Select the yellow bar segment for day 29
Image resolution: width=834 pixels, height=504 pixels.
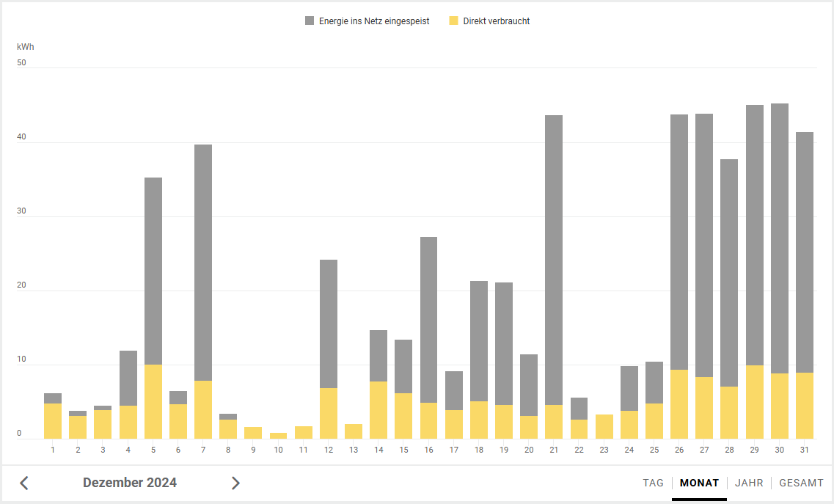755,401
